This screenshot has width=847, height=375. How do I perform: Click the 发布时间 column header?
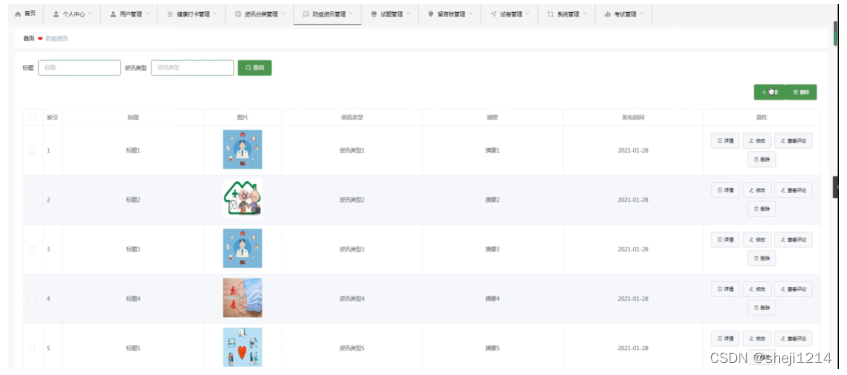tap(633, 117)
